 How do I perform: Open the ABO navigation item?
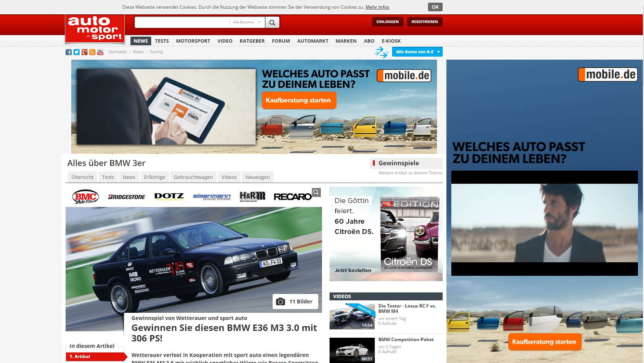[x=369, y=41]
